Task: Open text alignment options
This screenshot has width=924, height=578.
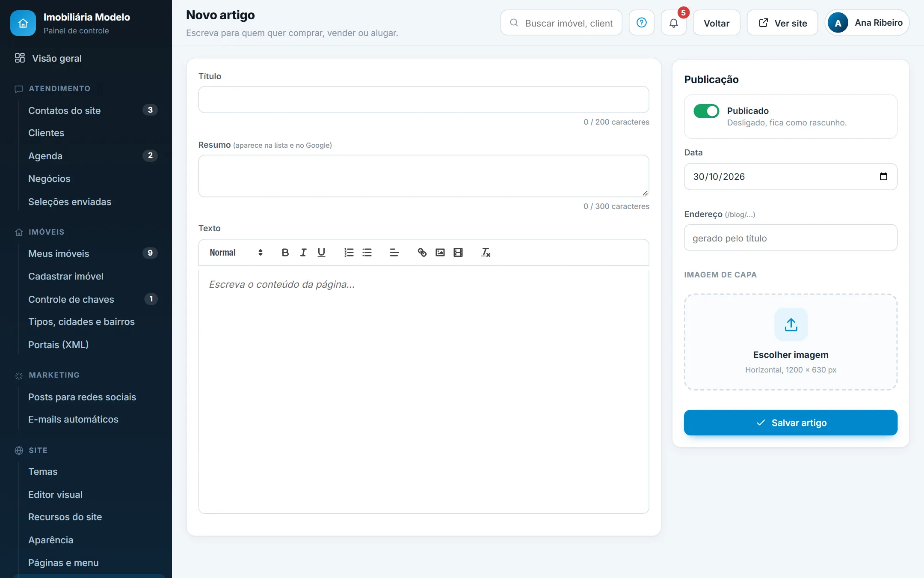Action: click(x=394, y=253)
